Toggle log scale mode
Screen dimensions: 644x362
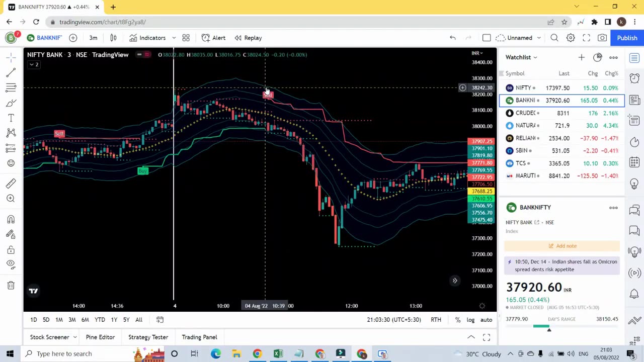(x=470, y=320)
